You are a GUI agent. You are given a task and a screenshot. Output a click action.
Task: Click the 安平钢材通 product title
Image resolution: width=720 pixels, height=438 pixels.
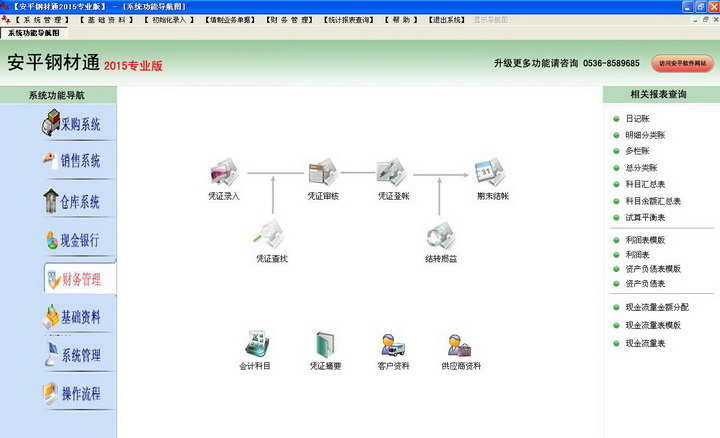point(53,62)
